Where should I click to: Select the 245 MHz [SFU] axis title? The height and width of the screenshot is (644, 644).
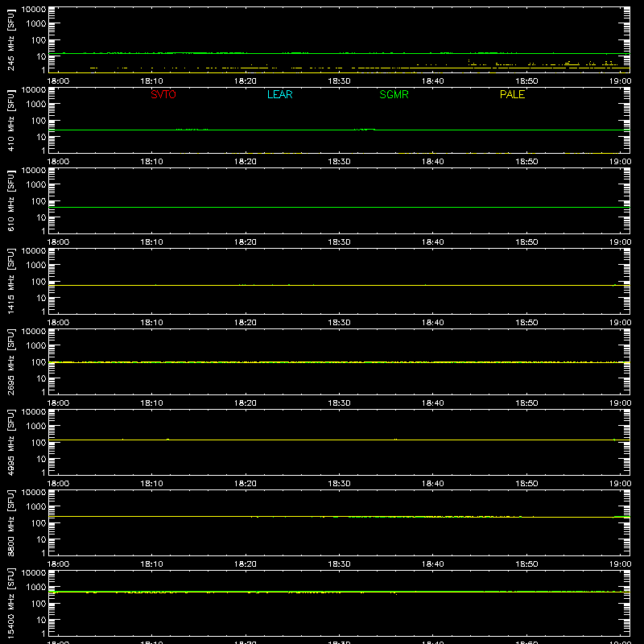[10, 39]
